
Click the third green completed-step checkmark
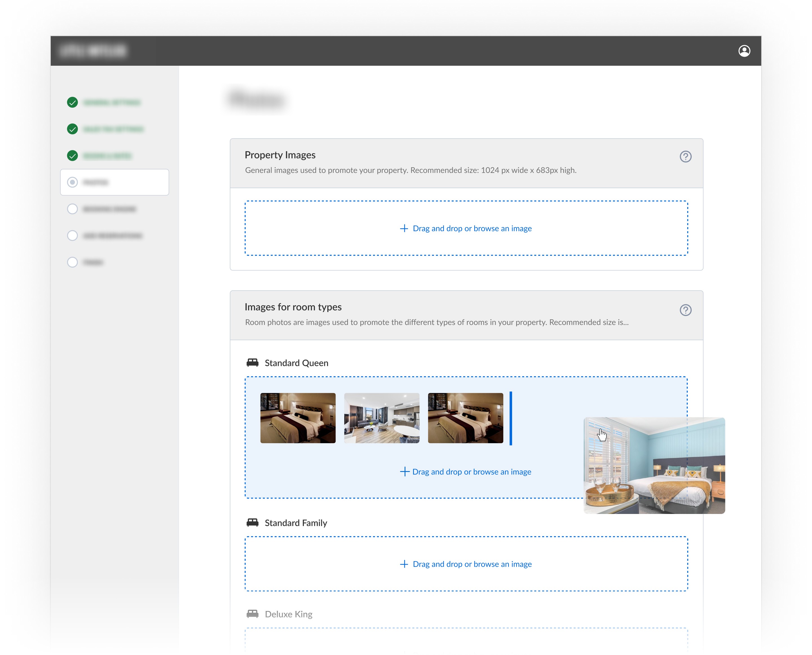pyautogui.click(x=72, y=155)
